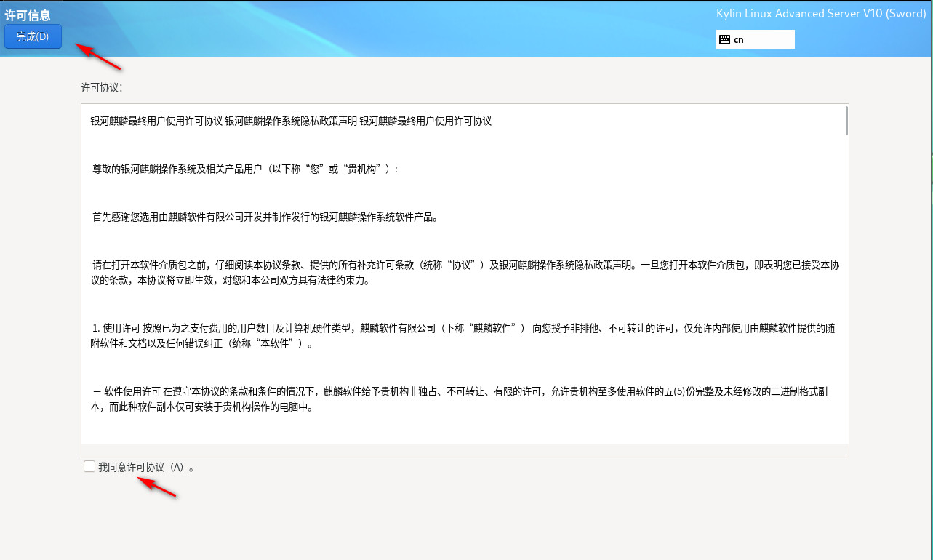Screen dimensions: 933x560
Task: Click the line starting with 请在打开本软件介质包之前
Action: 465,265
